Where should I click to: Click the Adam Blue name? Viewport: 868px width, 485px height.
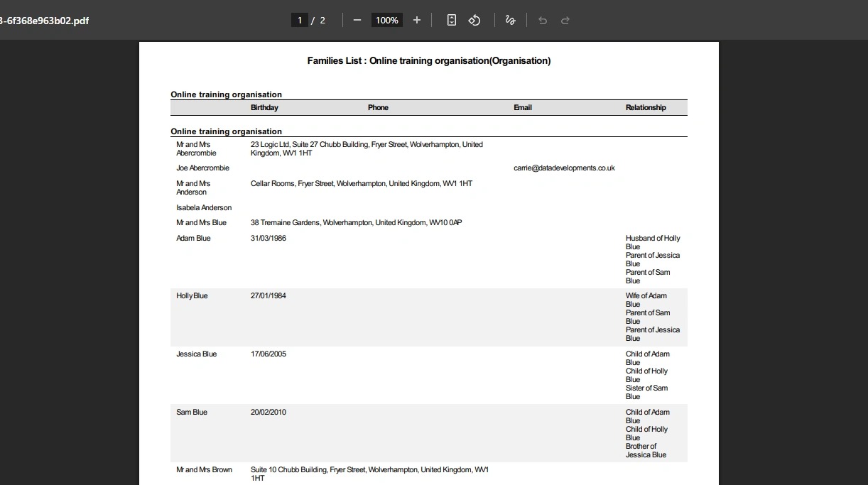(193, 238)
